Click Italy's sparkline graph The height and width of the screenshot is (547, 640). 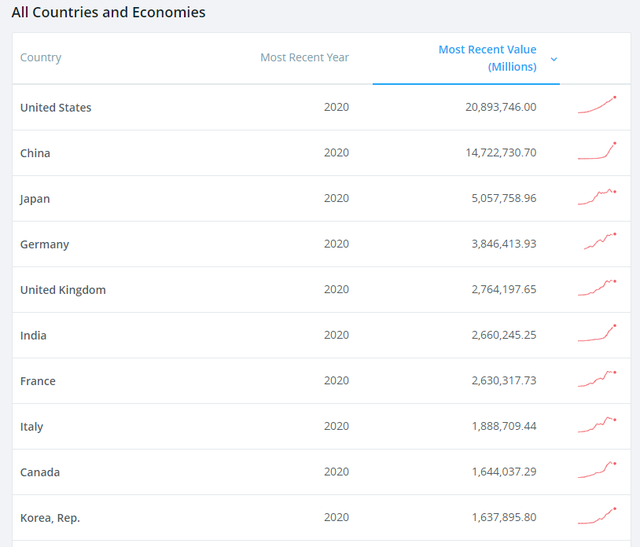[x=597, y=425]
